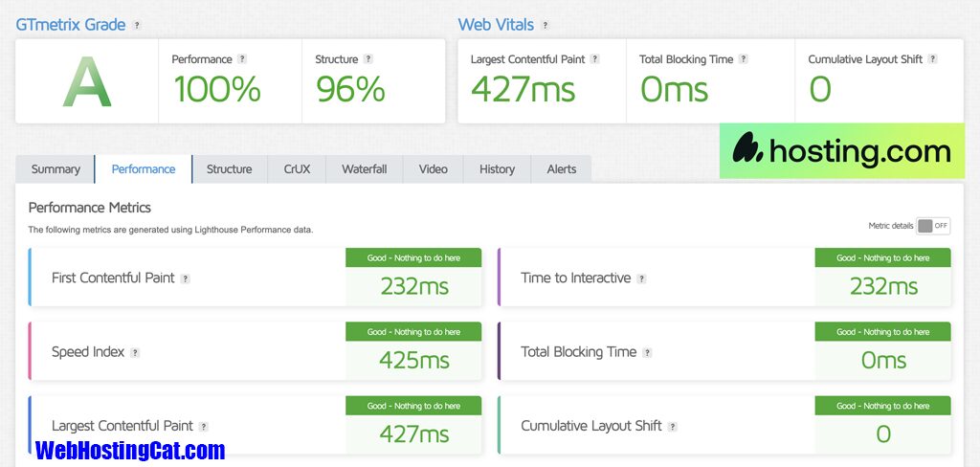980x467 pixels.
Task: Click the Web Vitals heading link
Action: (x=497, y=25)
